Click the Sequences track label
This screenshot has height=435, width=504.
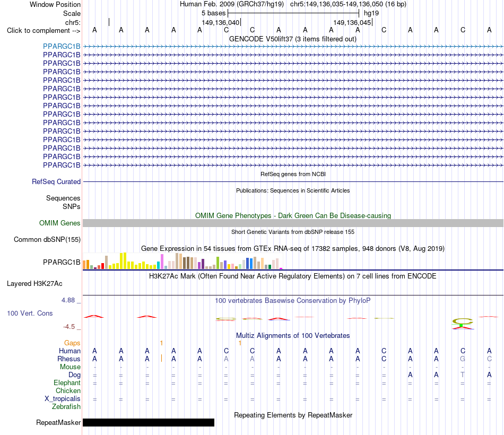pos(63,198)
